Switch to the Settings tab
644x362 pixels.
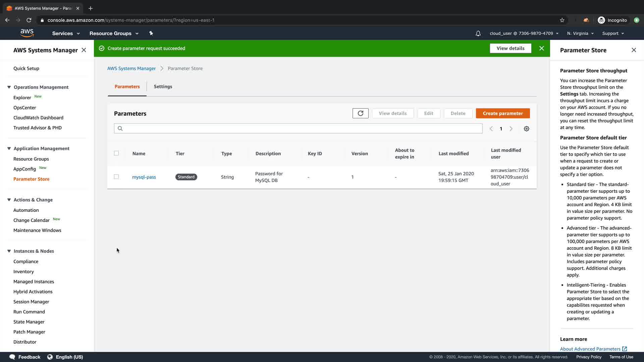pos(163,86)
